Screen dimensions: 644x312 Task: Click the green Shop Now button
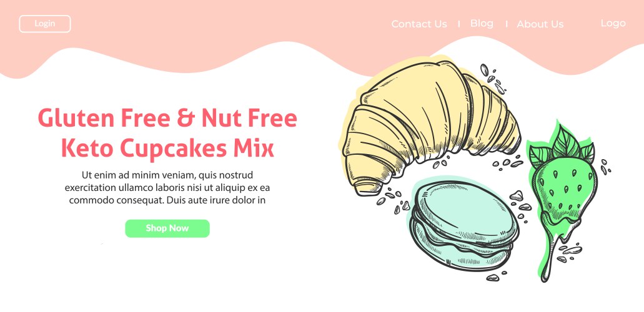[x=167, y=228]
